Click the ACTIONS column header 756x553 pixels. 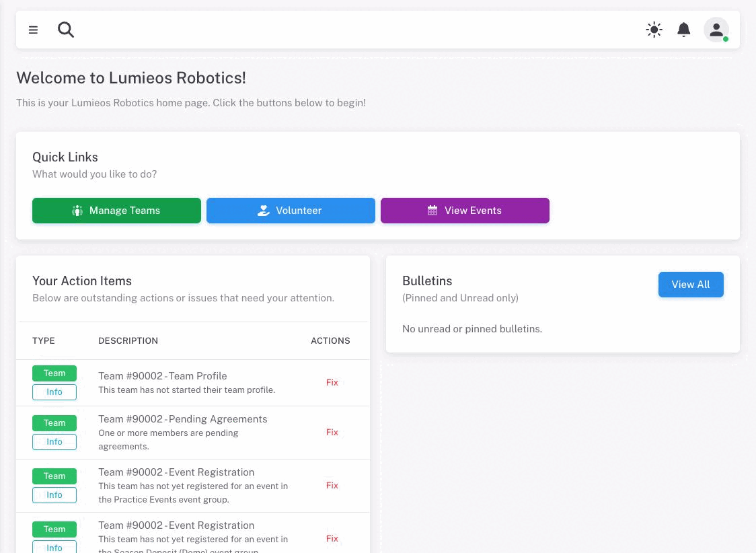click(x=330, y=341)
